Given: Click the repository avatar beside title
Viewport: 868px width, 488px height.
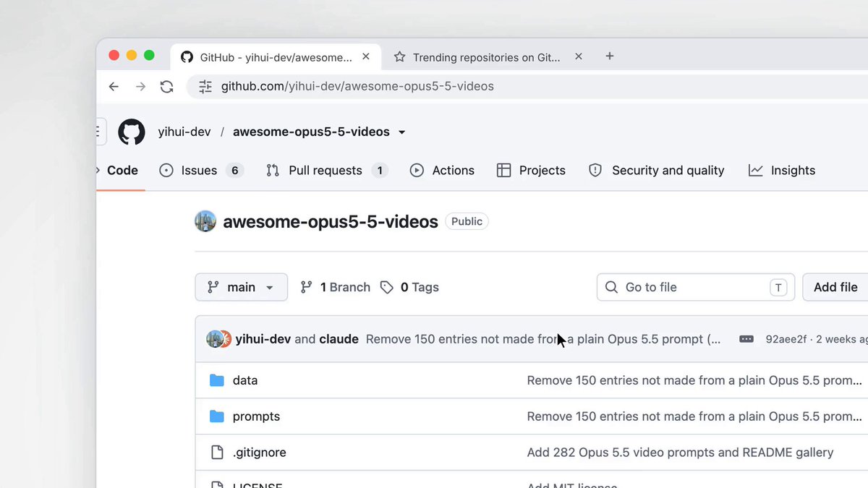Looking at the screenshot, I should click(205, 221).
